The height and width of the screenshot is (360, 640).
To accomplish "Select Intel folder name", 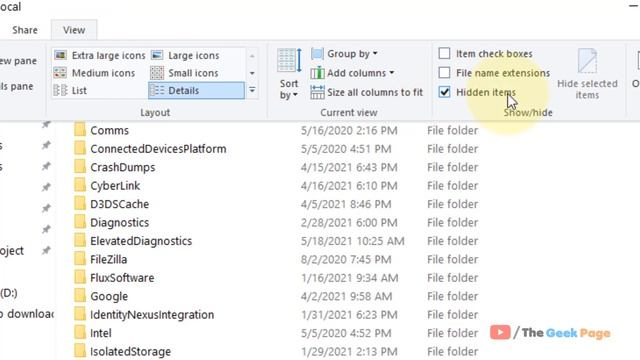I will coord(100,333).
